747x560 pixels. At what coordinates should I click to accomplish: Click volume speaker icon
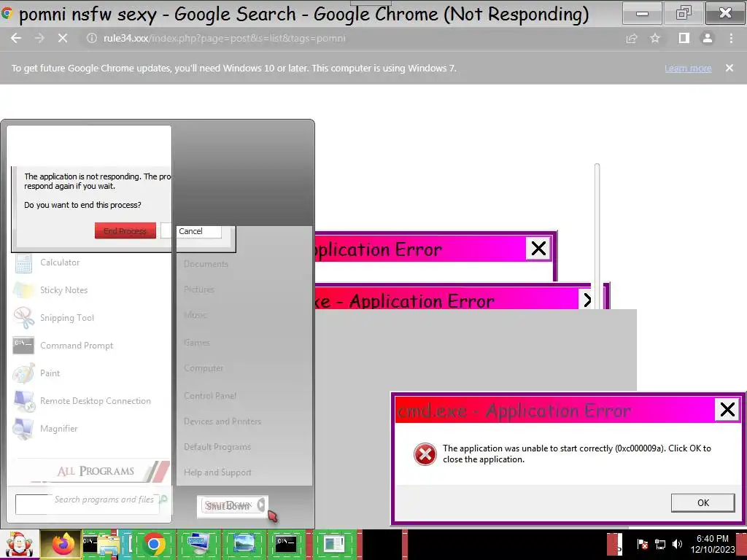click(x=677, y=544)
